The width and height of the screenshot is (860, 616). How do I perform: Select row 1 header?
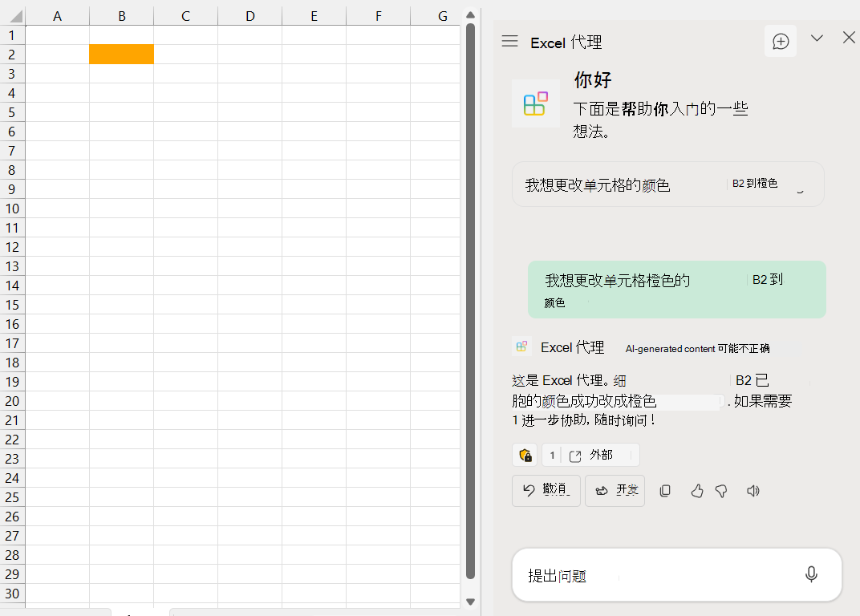[12, 35]
